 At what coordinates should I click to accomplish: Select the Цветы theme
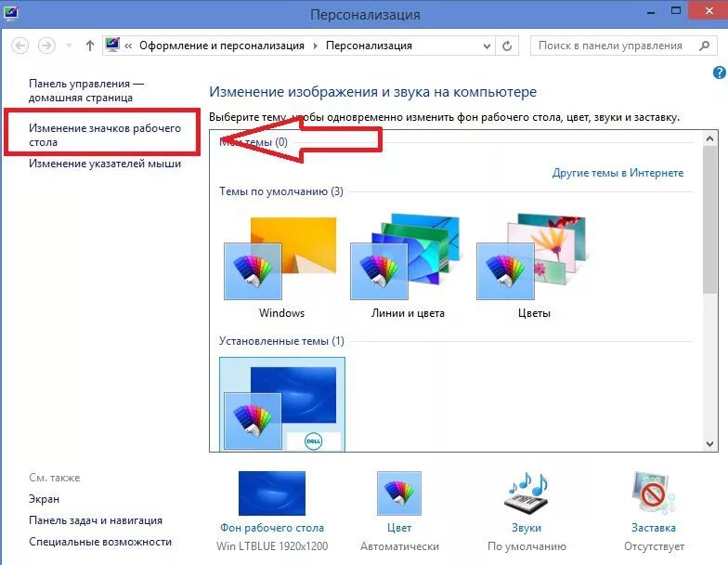coord(533,267)
